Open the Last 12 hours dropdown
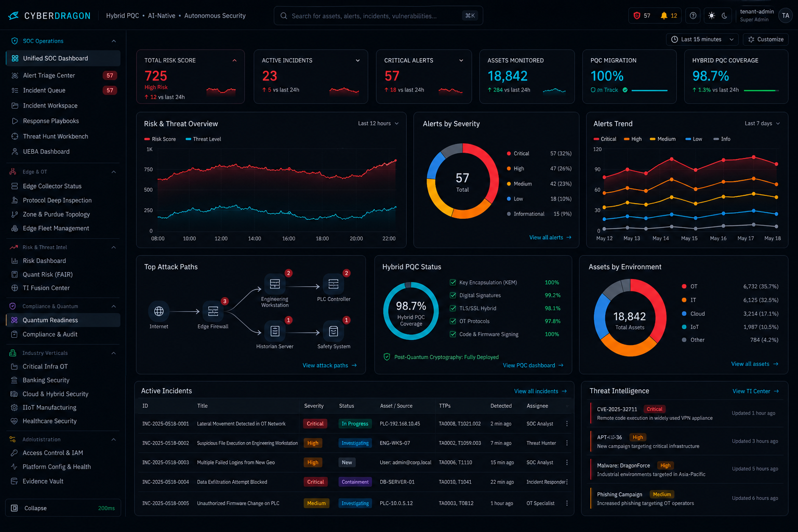 (x=378, y=124)
